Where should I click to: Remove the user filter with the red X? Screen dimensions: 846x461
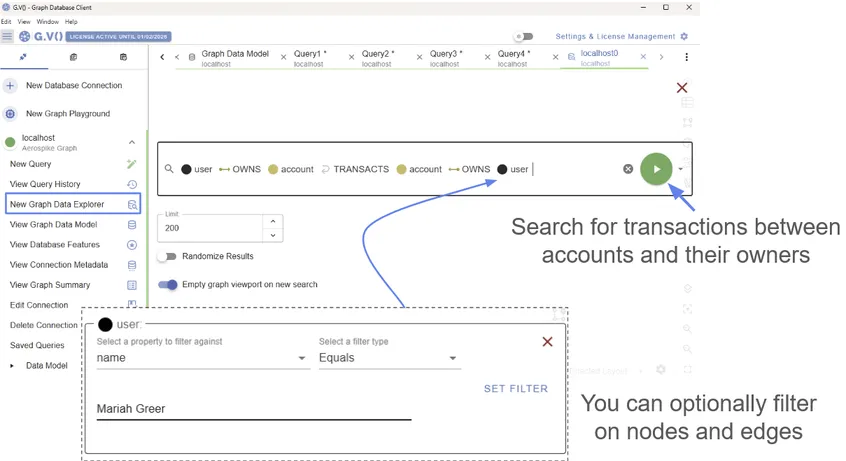click(x=547, y=342)
